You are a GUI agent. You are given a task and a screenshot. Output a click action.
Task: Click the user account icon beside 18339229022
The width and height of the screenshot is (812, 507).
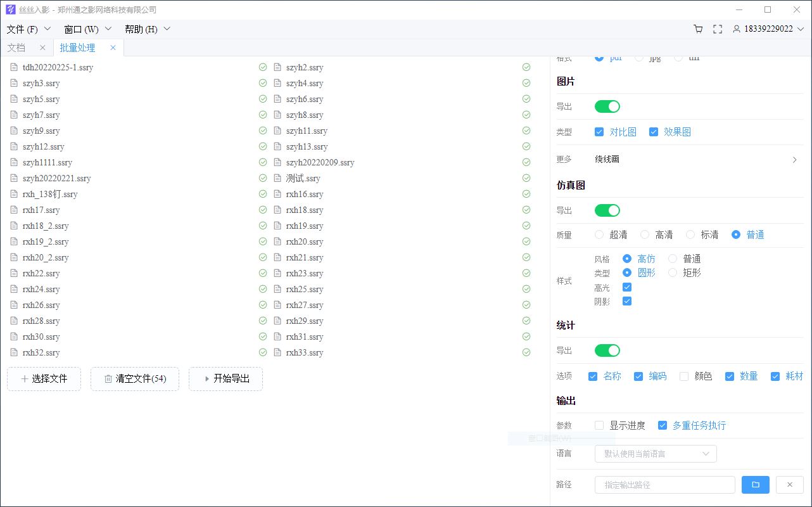(x=736, y=29)
